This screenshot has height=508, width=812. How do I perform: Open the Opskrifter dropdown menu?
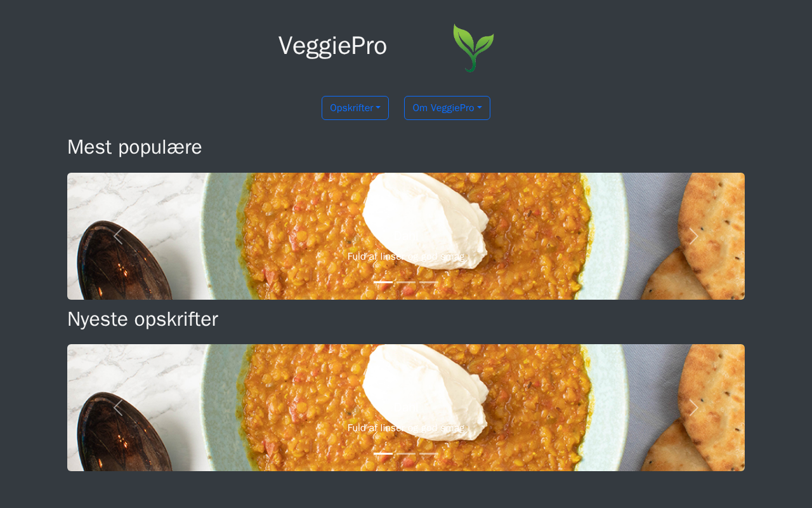[x=355, y=108]
